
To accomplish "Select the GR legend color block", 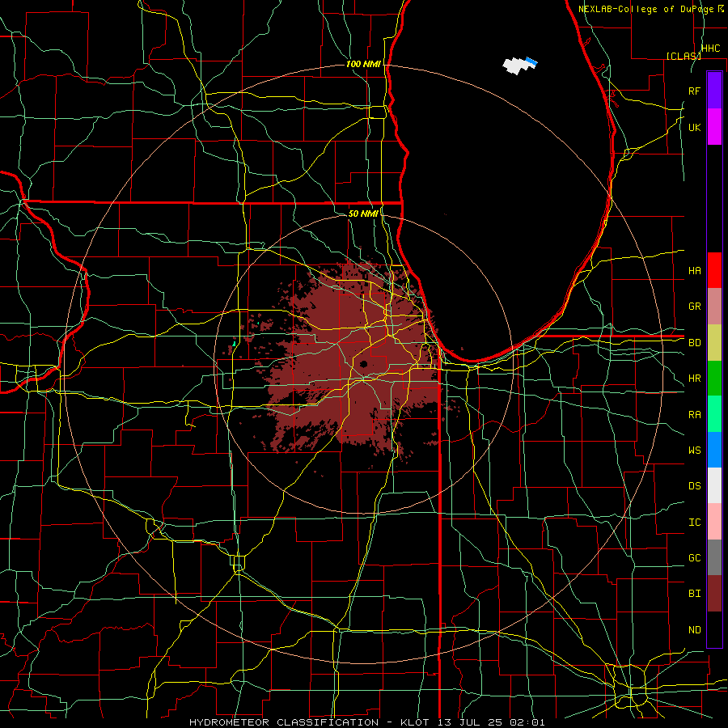I will (x=714, y=306).
